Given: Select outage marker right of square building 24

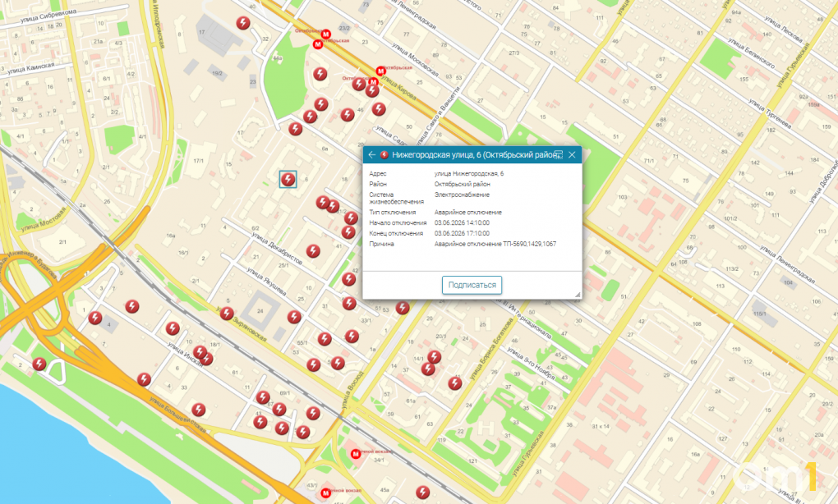Looking at the screenshot, I should click(x=294, y=317).
